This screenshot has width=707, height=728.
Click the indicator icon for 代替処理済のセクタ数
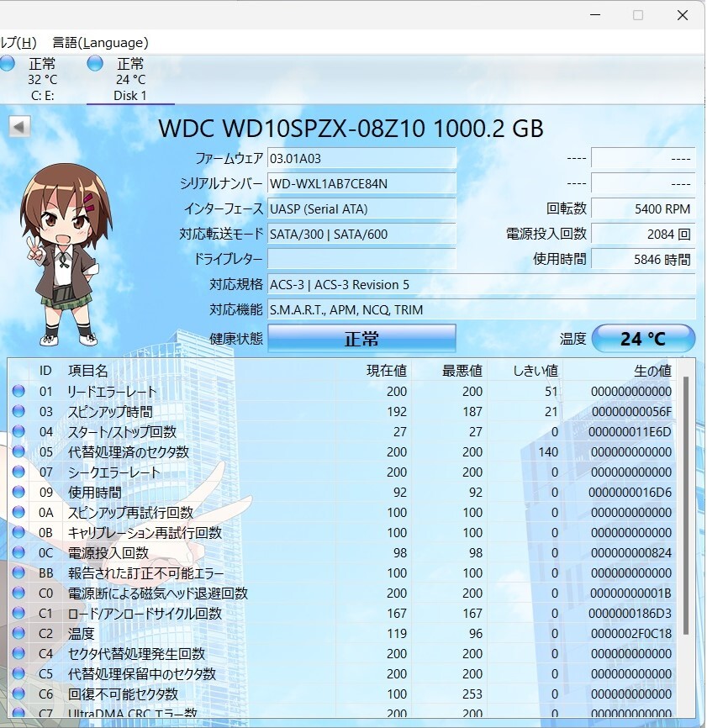click(x=19, y=451)
